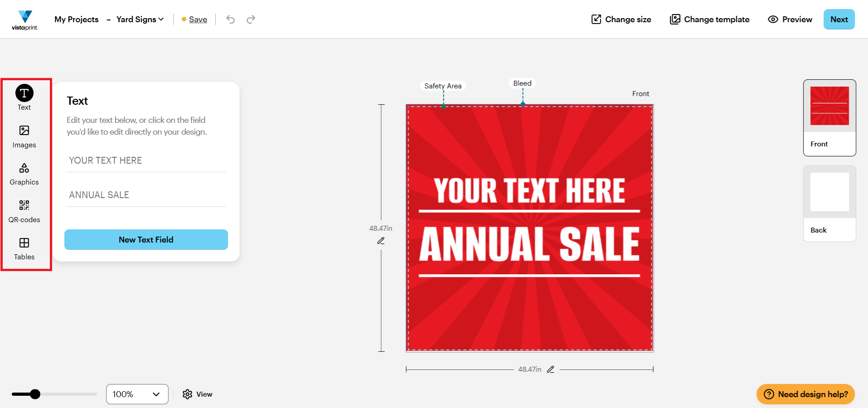Select YOUR TEXT HERE on the canvas
The height and width of the screenshot is (408, 868).
[529, 190]
